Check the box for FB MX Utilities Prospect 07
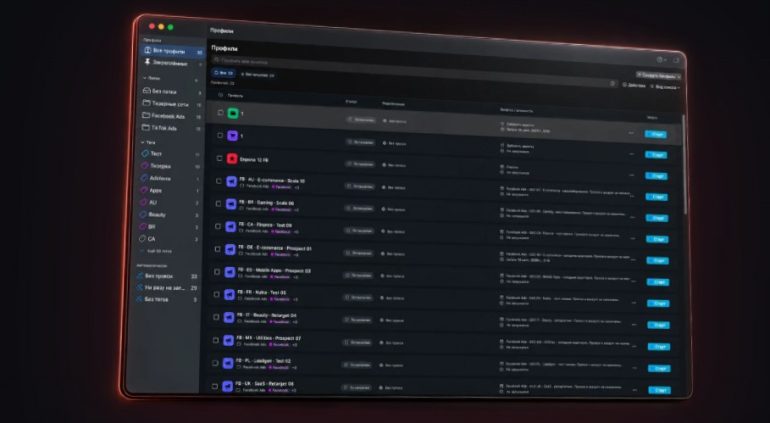This screenshot has height=423, width=770. coord(215,339)
